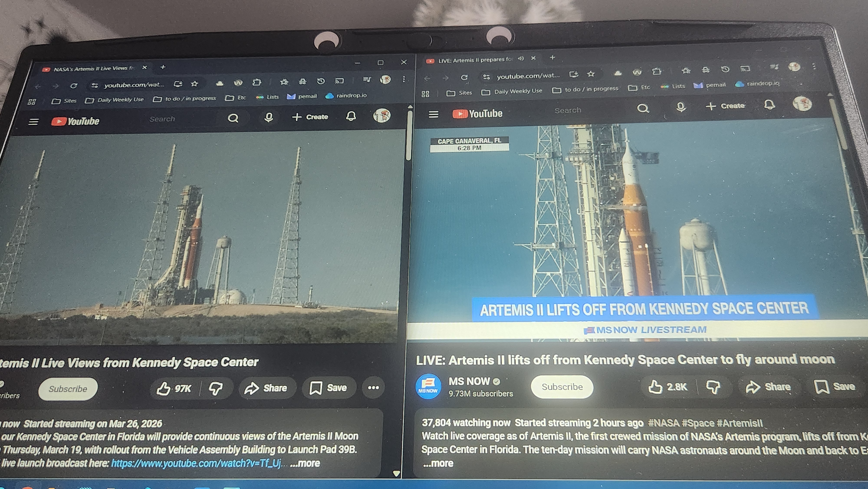Reload the page in right browser window
Viewport: 868px width, 489px height.
click(464, 78)
